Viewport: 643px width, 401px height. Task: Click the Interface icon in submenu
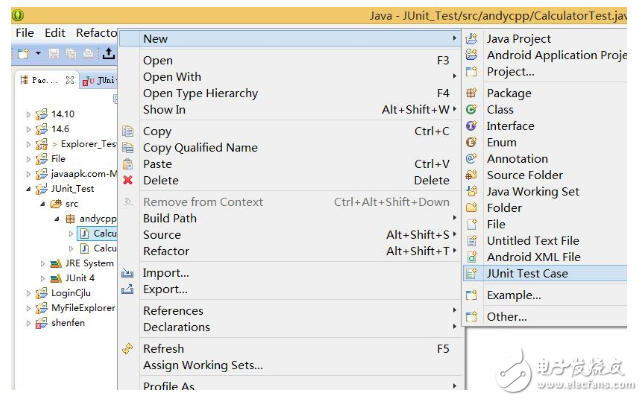click(472, 126)
